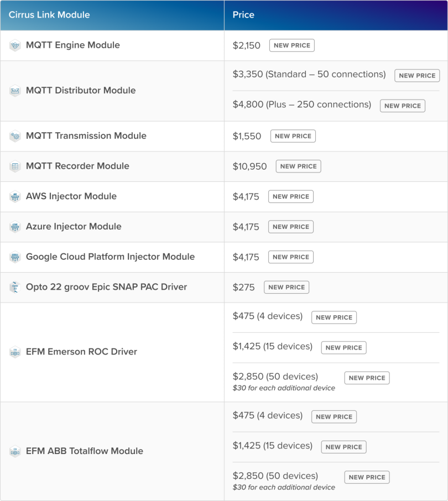Click the "MQTT Distributor Module" name
This screenshot has width=448, height=501.
point(81,91)
